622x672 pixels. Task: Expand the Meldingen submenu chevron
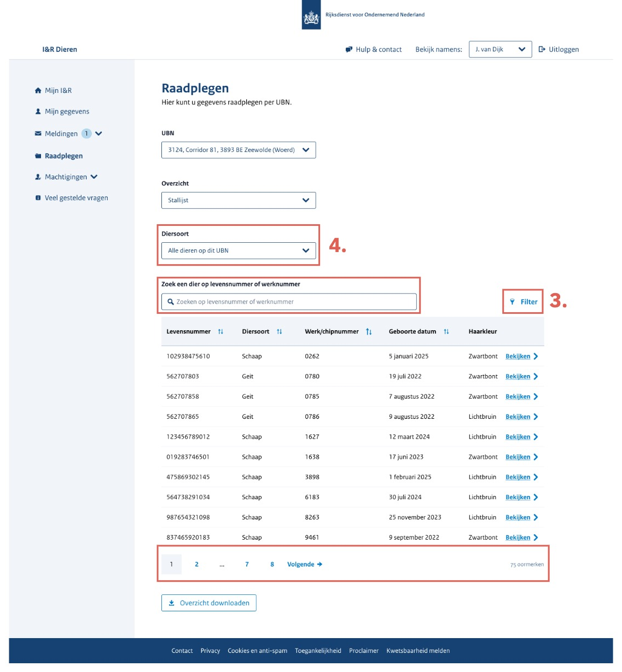tap(98, 133)
